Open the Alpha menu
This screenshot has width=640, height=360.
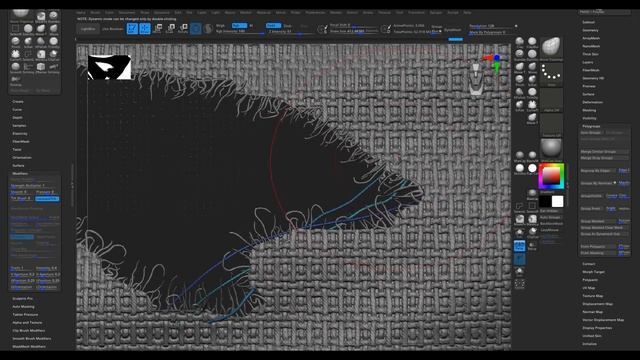81,13
